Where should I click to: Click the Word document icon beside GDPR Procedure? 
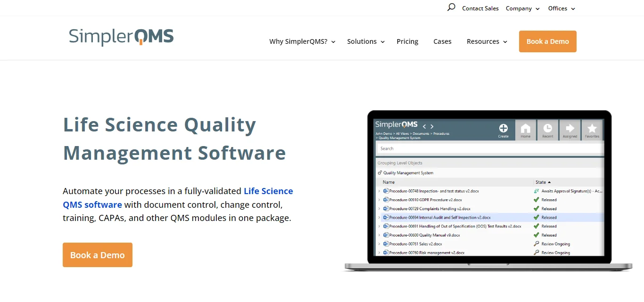[x=385, y=200]
